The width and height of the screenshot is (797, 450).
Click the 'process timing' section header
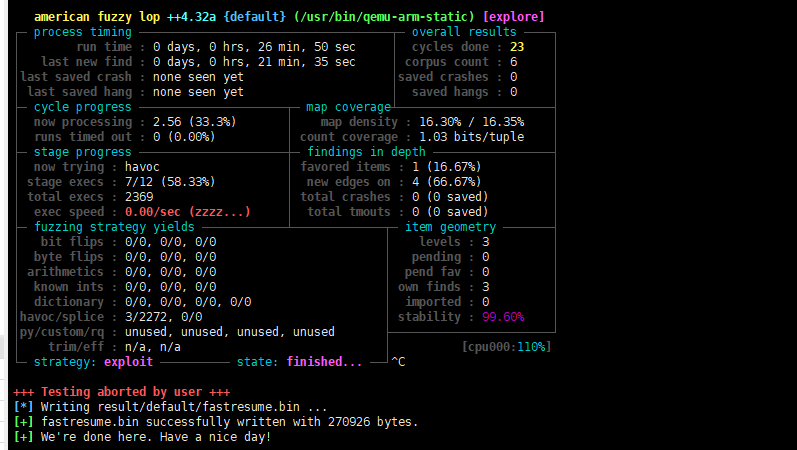pyautogui.click(x=83, y=32)
